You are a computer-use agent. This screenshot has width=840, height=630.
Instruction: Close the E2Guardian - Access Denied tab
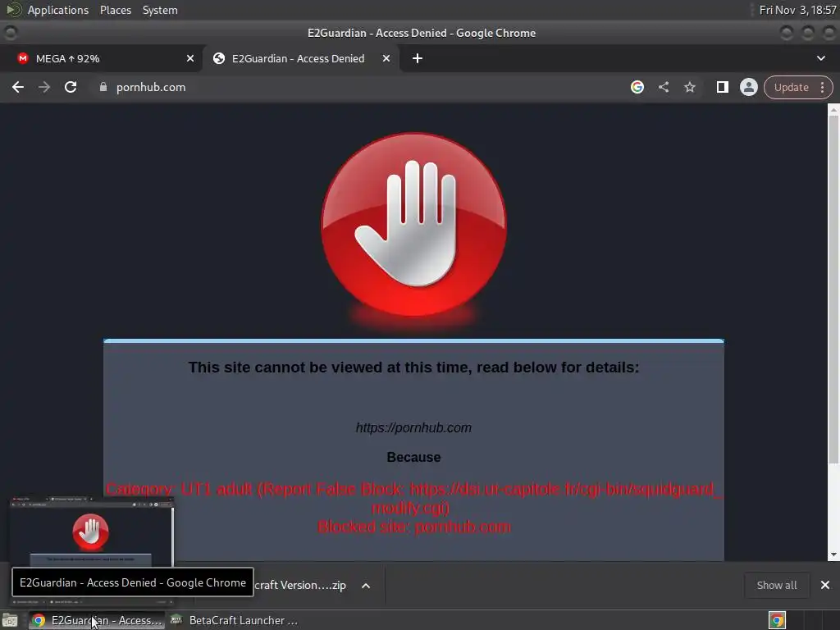pos(386,58)
